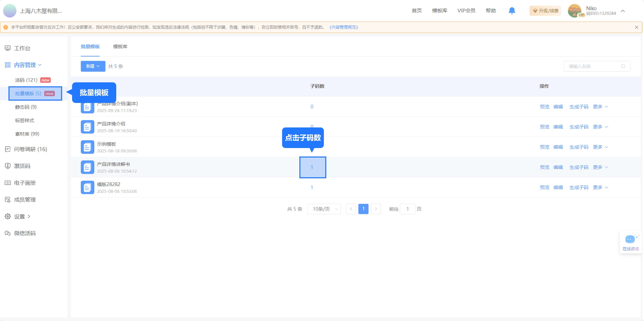Close the orange warning banner
Image resolution: width=644 pixels, height=321 pixels.
click(x=636, y=27)
